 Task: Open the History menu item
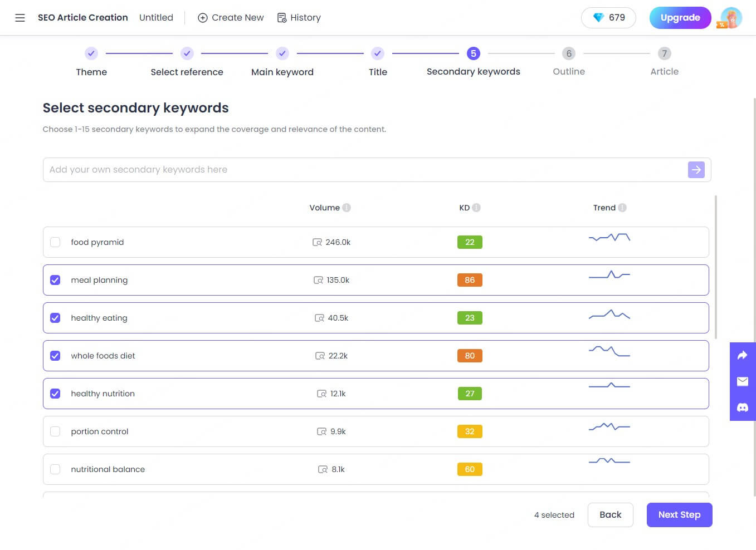pos(299,18)
